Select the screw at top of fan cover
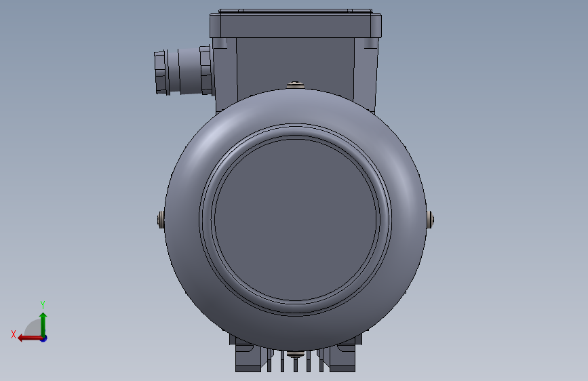This screenshot has height=381, width=588. coord(296,85)
